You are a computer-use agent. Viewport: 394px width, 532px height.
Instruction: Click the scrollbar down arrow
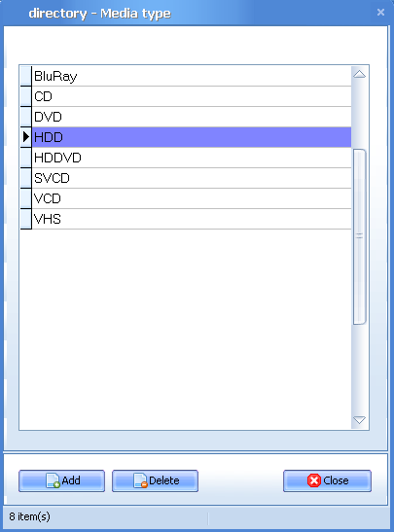pyautogui.click(x=359, y=420)
